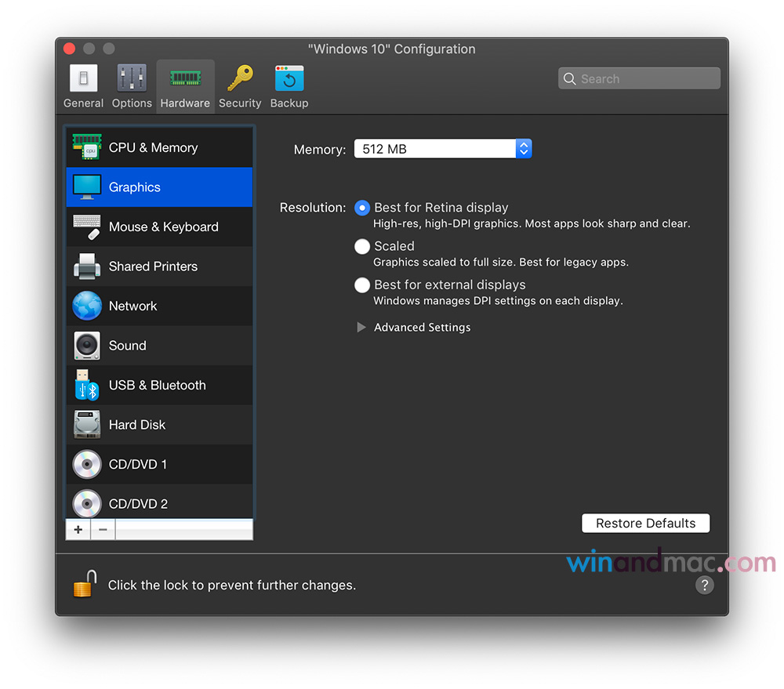Image resolution: width=784 pixels, height=689 pixels.
Task: Click the CPU & Memory chip icon
Action: coord(87,147)
